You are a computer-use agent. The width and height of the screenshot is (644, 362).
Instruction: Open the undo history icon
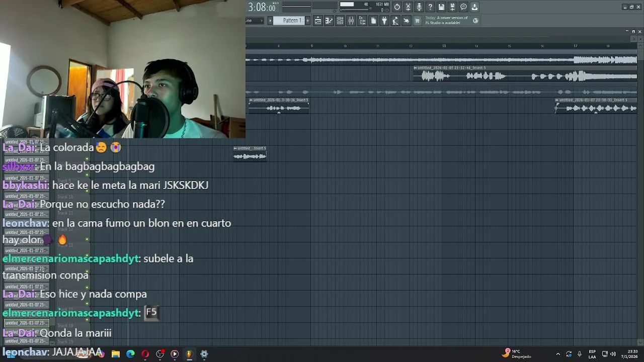pyautogui.click(x=397, y=7)
